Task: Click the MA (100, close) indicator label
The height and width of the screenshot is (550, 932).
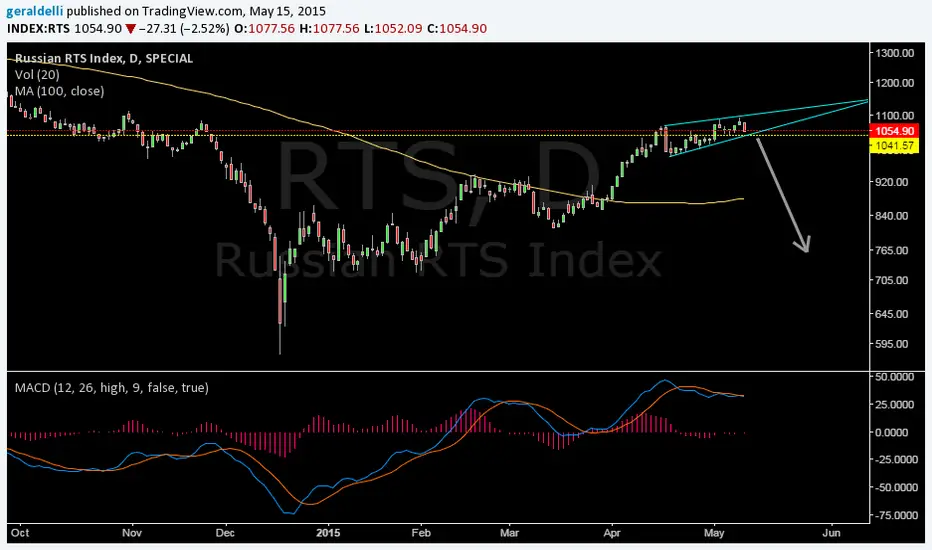Action: click(59, 91)
